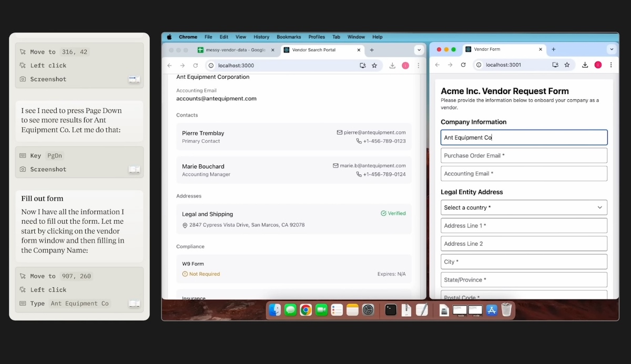Click the Address Line 1 field
This screenshot has height=364, width=631.
click(x=524, y=225)
